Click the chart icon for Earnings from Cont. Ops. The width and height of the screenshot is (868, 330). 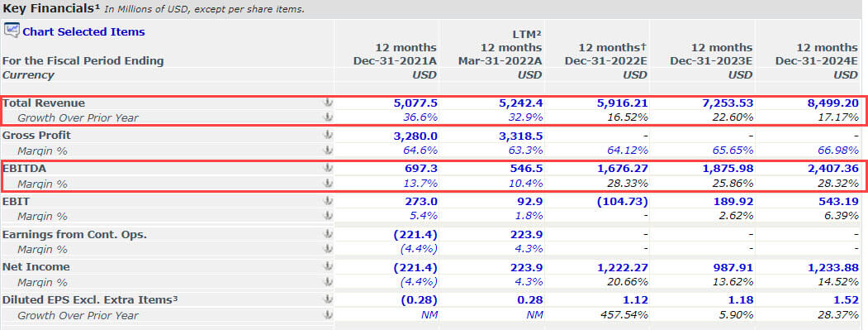tap(328, 234)
